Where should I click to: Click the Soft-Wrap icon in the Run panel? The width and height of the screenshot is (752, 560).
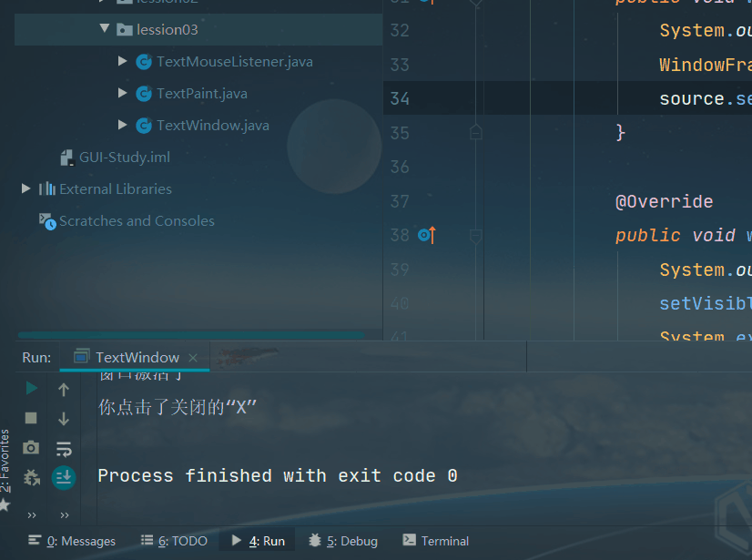(x=64, y=448)
